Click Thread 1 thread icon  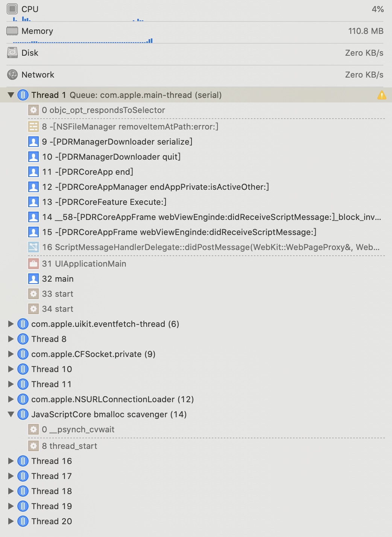tap(23, 95)
